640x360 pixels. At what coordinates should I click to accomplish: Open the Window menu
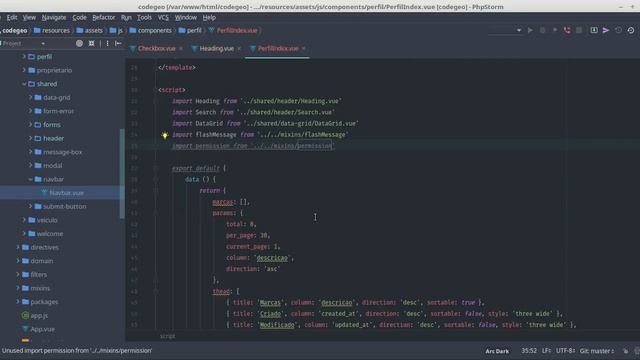(x=186, y=18)
